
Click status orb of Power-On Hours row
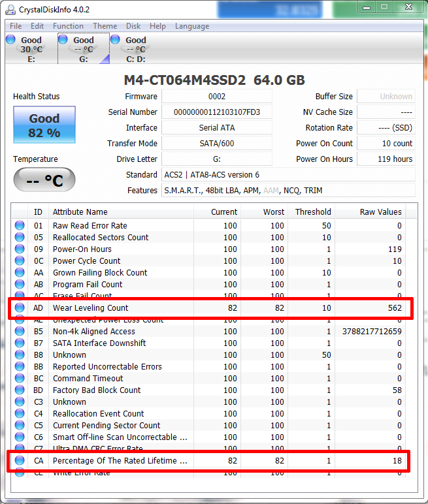20,249
